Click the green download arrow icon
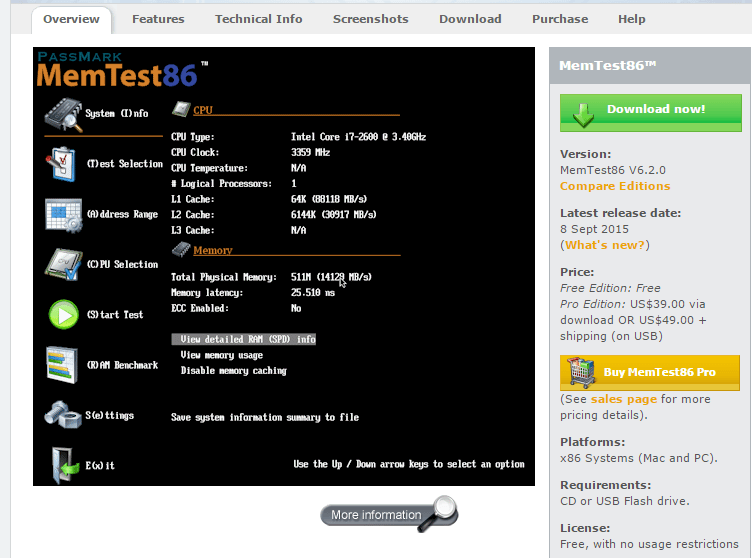 tap(583, 115)
